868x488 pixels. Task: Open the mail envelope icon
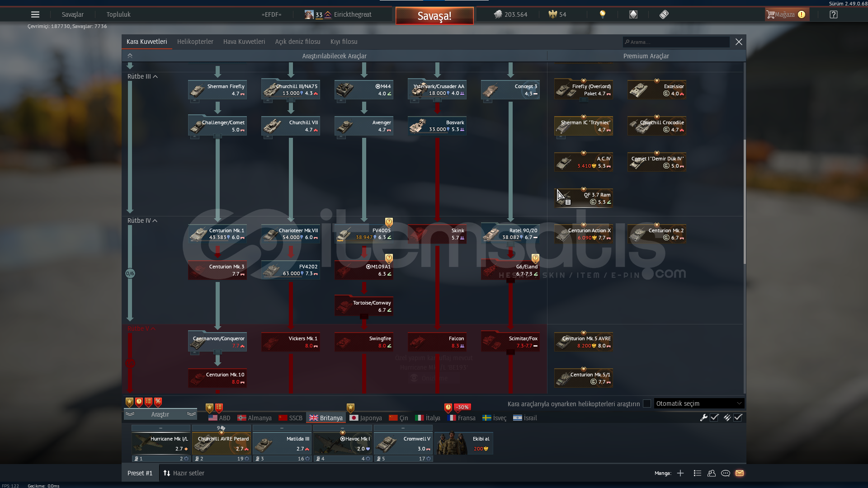coord(740,473)
